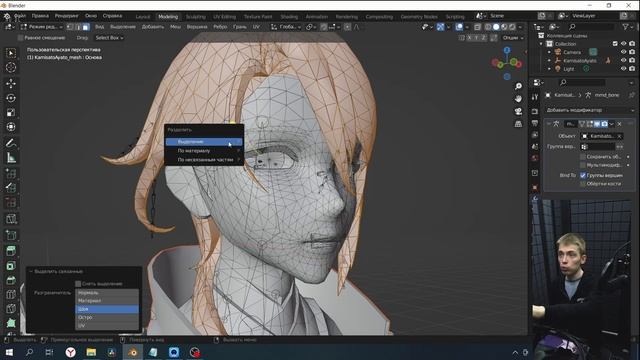Screen dimensions: 640x360
Task: Open the 'Правка' menu
Action: (x=40, y=16)
